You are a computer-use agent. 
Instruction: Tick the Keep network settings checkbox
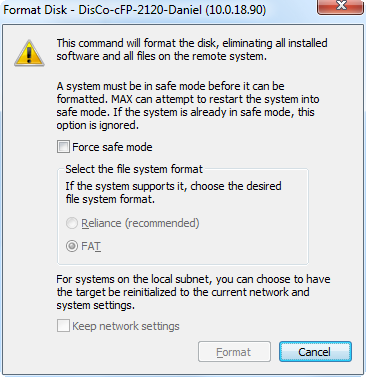pyautogui.click(x=63, y=326)
